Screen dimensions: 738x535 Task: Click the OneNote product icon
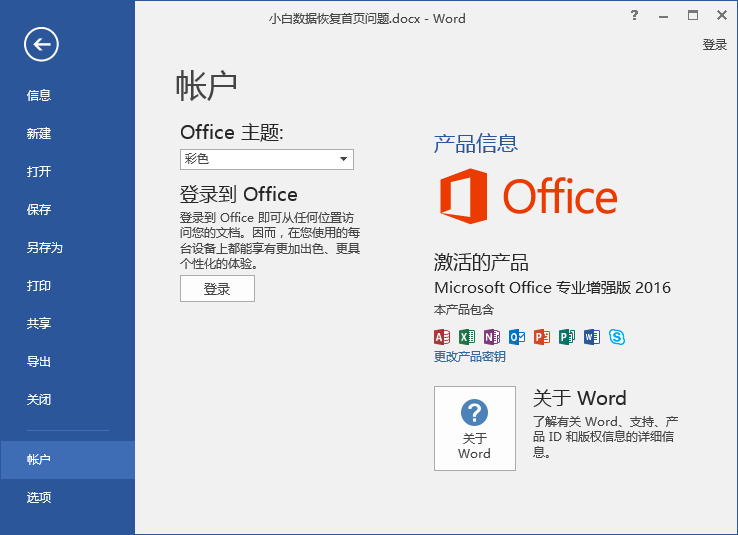(492, 337)
